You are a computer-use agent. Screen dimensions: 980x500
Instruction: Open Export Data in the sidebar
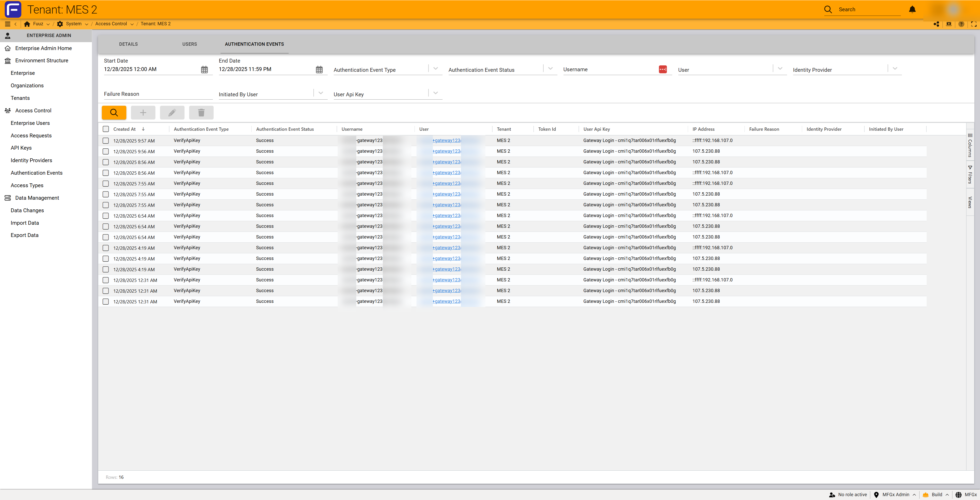[x=24, y=235]
